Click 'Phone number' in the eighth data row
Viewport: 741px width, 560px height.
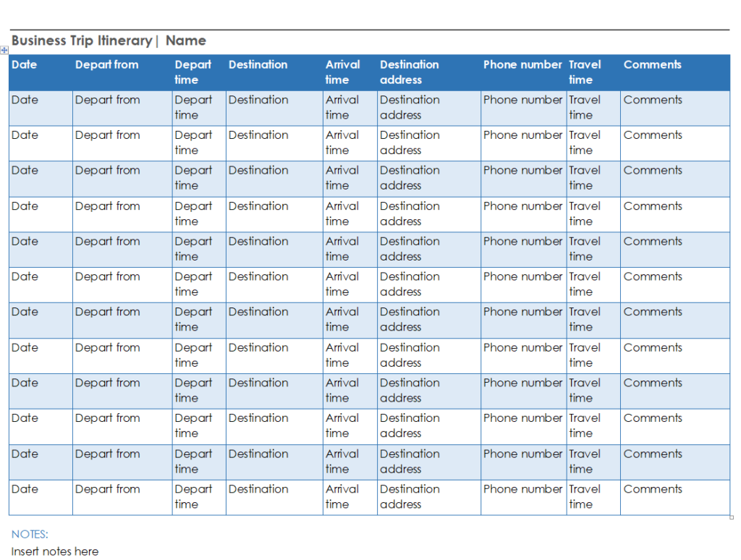(522, 348)
